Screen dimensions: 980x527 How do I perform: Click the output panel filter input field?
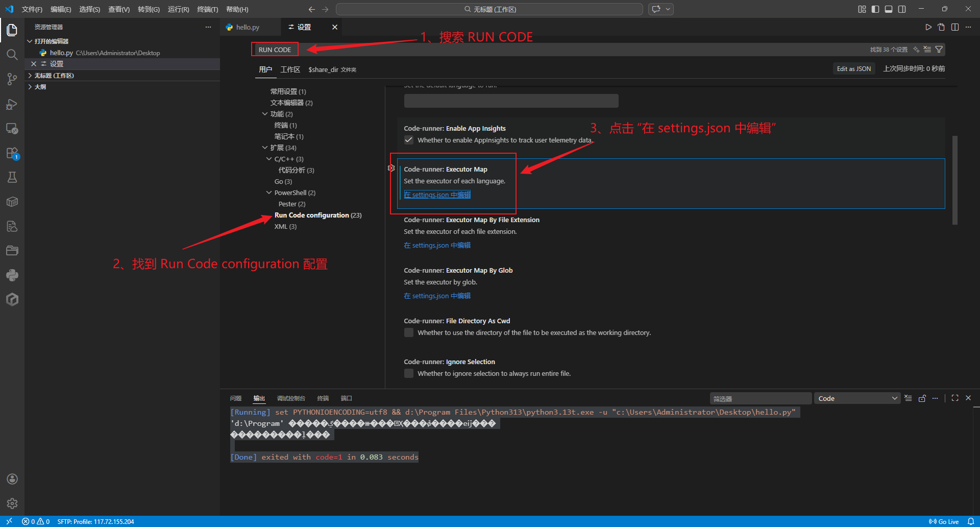point(760,398)
